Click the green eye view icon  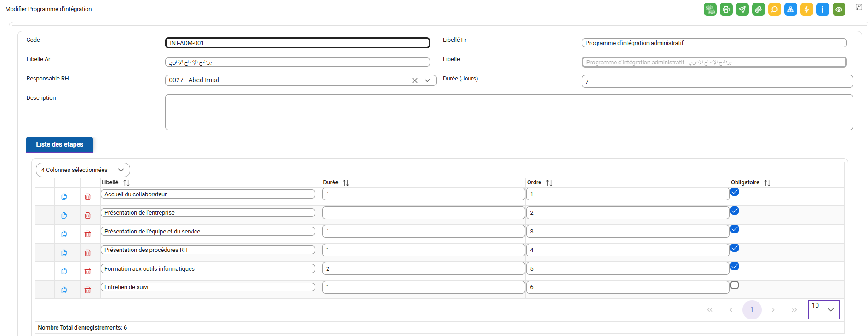839,9
